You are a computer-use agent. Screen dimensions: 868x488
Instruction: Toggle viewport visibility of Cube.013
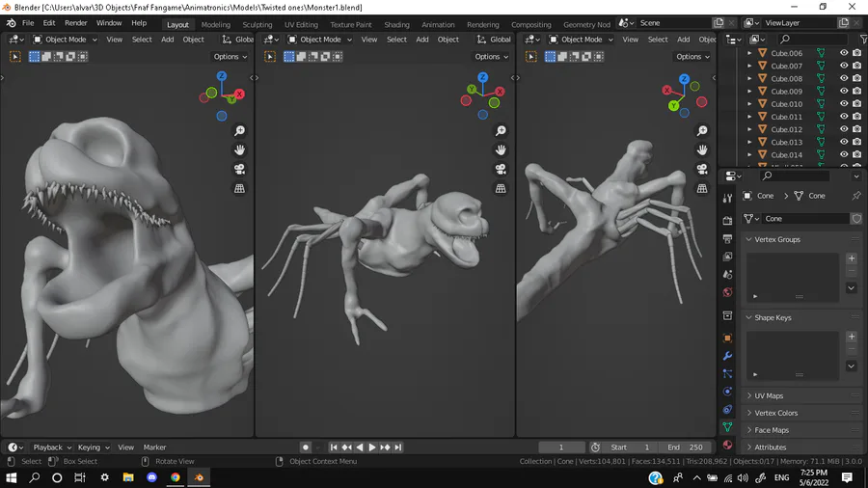coord(844,142)
